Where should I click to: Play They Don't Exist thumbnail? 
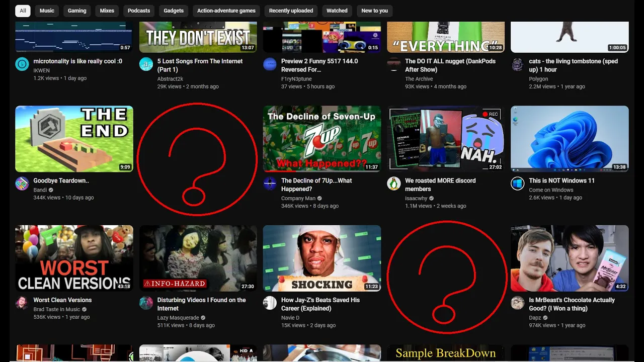coord(198,37)
